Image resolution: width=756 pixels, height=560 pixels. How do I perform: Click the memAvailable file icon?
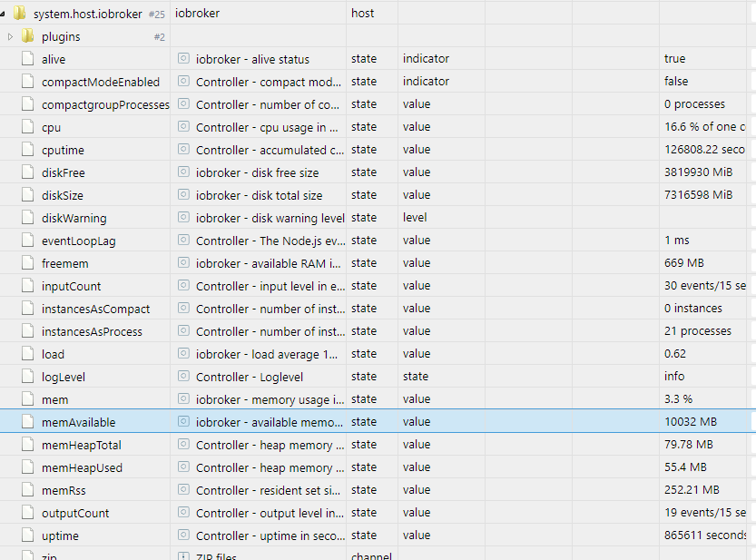(28, 421)
